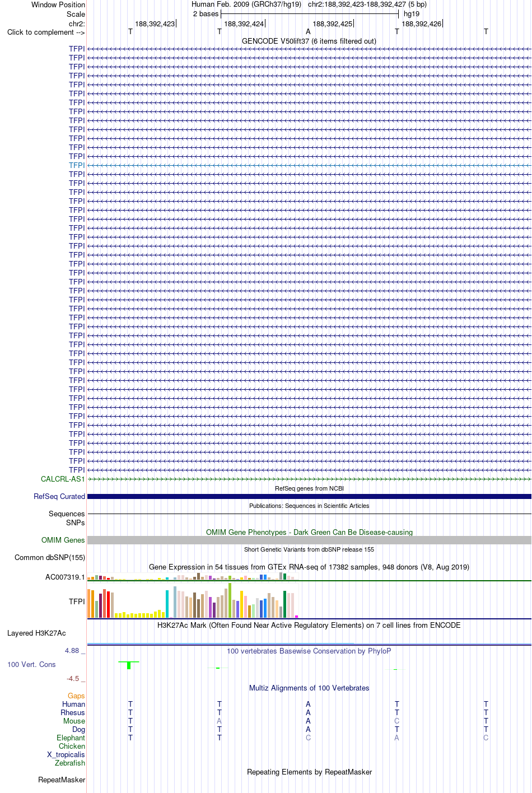Click the Zebrafish alignment row label
Viewport: 532px width, 793px height.
70,763
